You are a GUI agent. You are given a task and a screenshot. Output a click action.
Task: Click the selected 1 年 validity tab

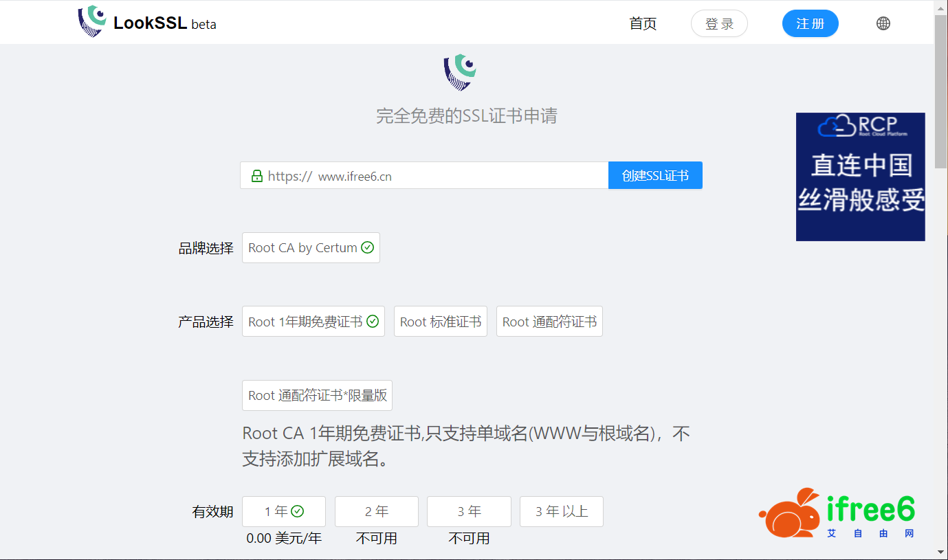[x=283, y=511]
